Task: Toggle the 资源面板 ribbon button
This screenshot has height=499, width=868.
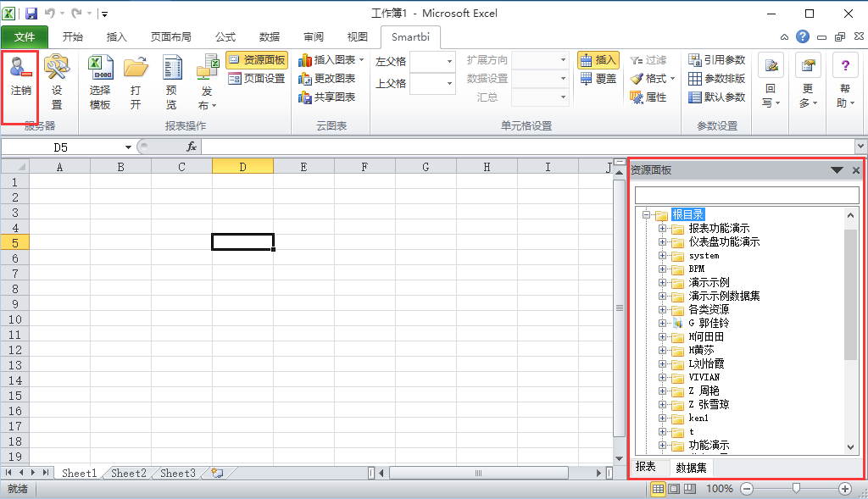Action: tap(257, 60)
